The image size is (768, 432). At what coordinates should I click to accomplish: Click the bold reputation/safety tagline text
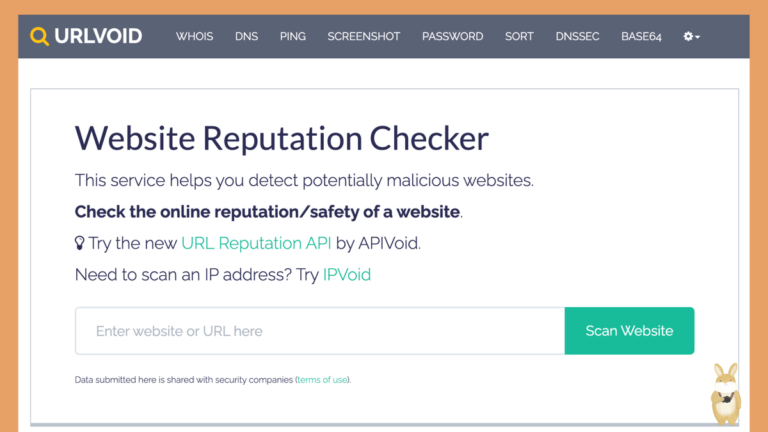[267, 212]
